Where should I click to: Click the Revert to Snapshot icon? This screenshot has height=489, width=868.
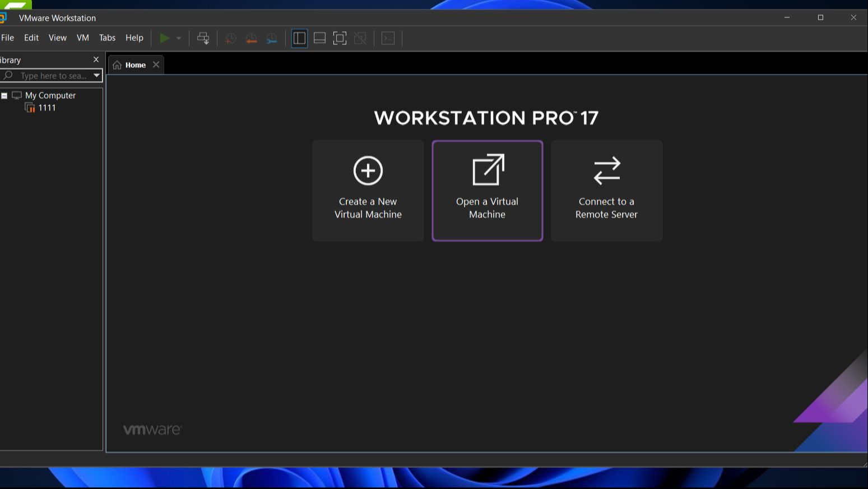tap(251, 38)
